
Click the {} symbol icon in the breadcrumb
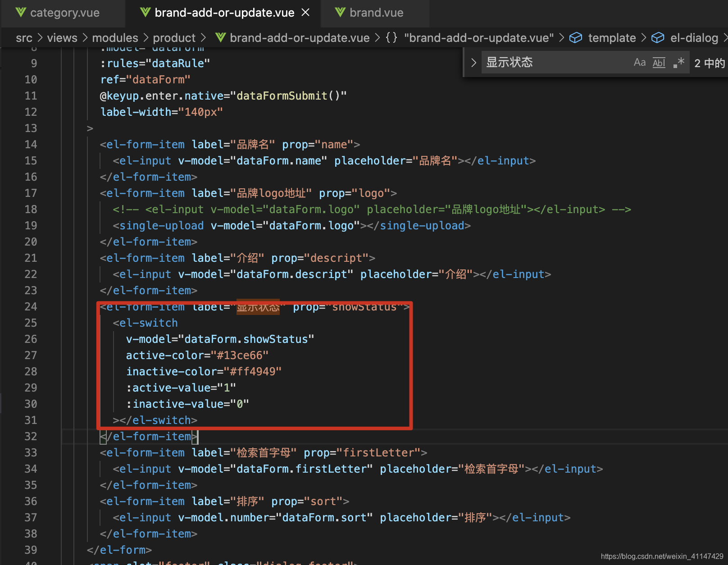click(x=391, y=38)
